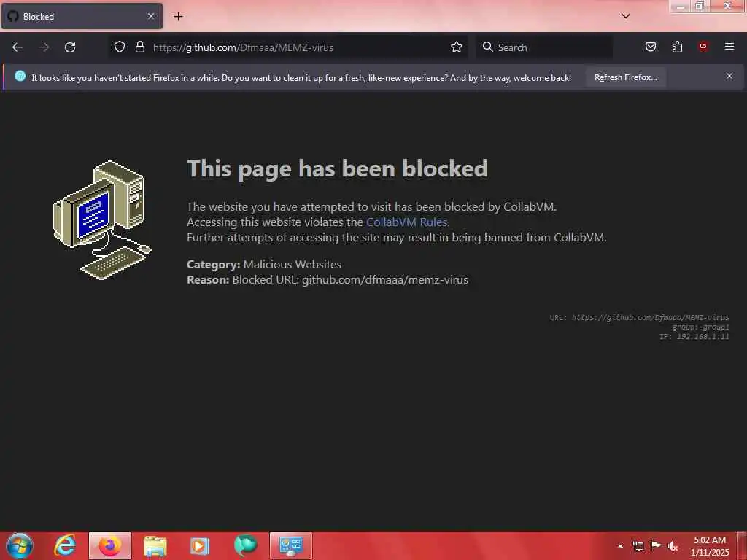Open the Windows Start menu orb
This screenshot has height=560, width=747.
coord(20,545)
